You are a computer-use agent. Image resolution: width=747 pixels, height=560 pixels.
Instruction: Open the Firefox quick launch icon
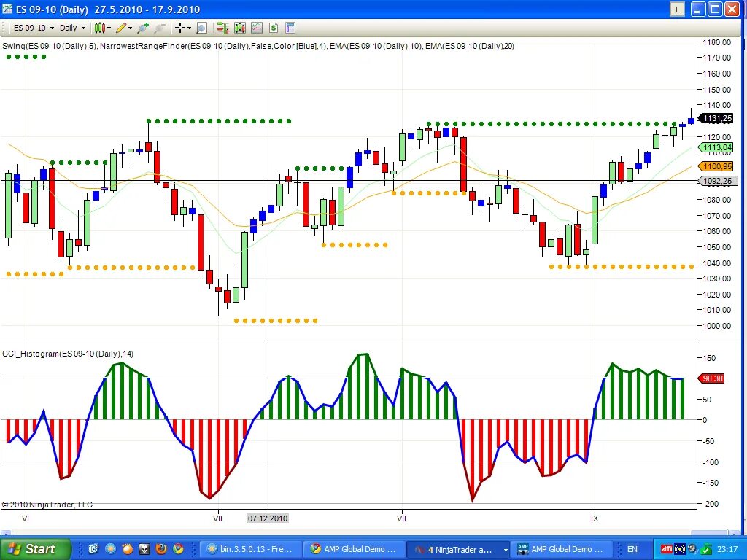[161, 549]
